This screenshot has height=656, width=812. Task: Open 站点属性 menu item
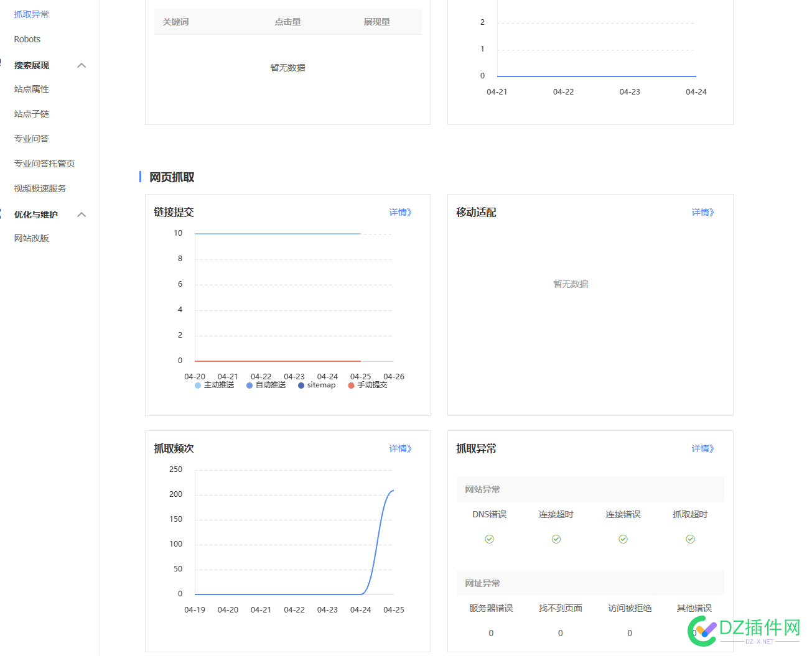32,89
